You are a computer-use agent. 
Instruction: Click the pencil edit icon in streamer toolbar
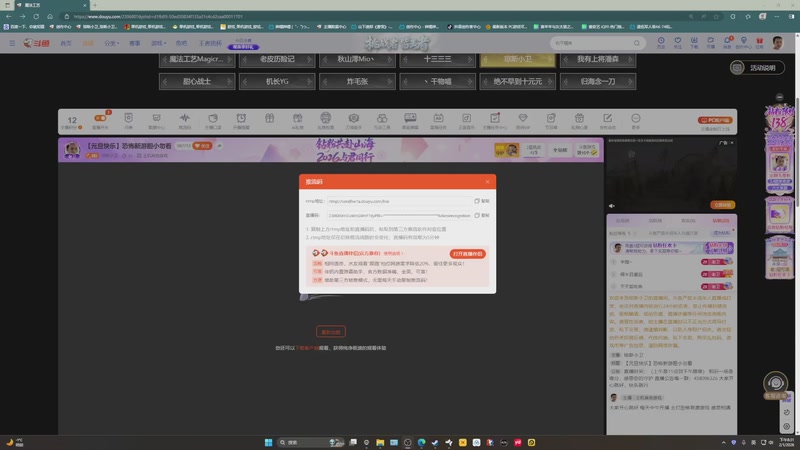coord(607,118)
